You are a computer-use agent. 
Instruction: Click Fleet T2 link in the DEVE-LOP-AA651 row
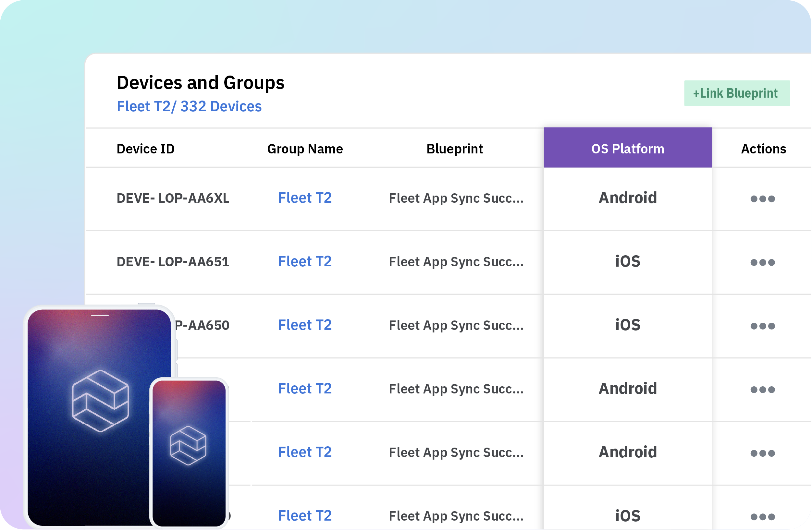point(305,261)
